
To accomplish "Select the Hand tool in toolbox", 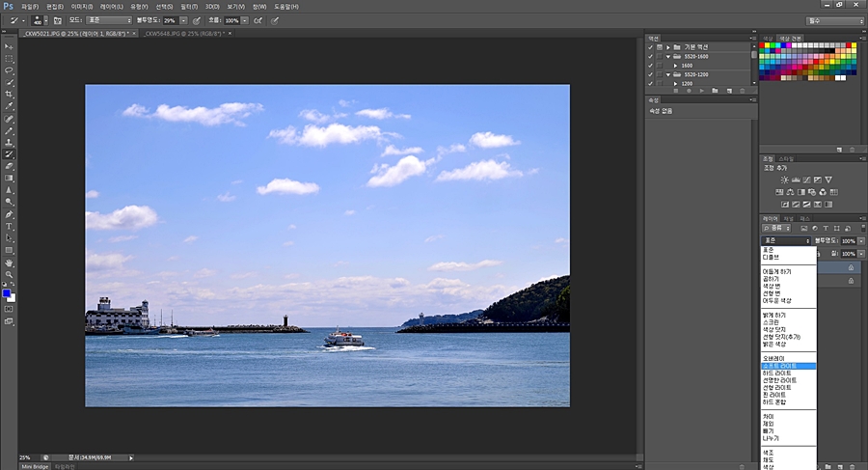I will tap(9, 262).
